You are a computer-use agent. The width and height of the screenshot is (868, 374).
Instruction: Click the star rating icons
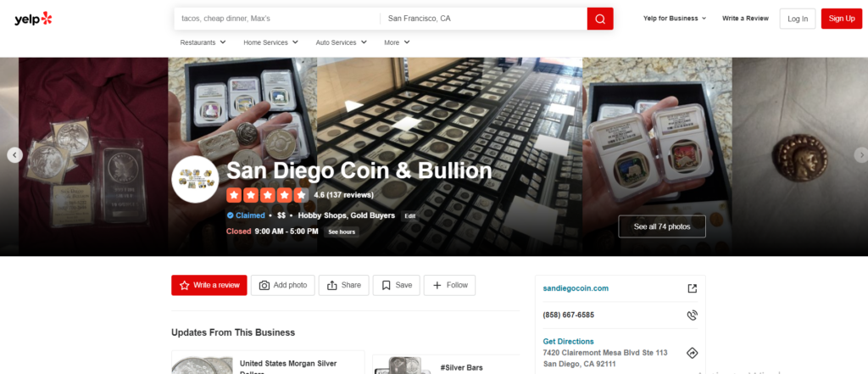pos(267,195)
